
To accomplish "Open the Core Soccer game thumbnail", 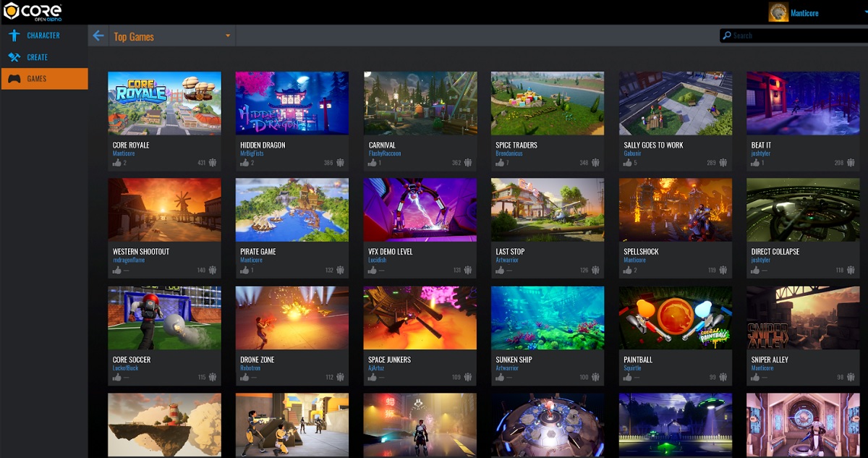I will click(165, 318).
